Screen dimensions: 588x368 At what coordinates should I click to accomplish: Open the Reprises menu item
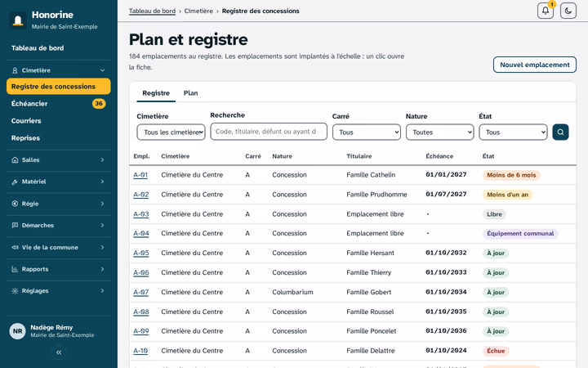pos(59,138)
